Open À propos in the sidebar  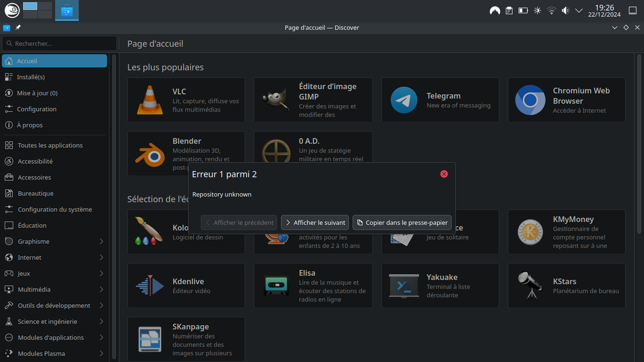tap(54, 125)
